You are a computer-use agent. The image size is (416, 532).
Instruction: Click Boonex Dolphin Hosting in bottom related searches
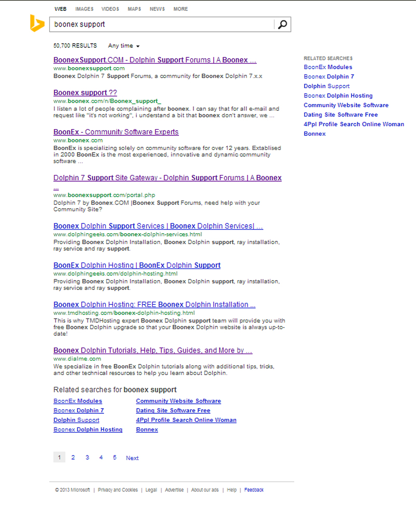pos(88,429)
